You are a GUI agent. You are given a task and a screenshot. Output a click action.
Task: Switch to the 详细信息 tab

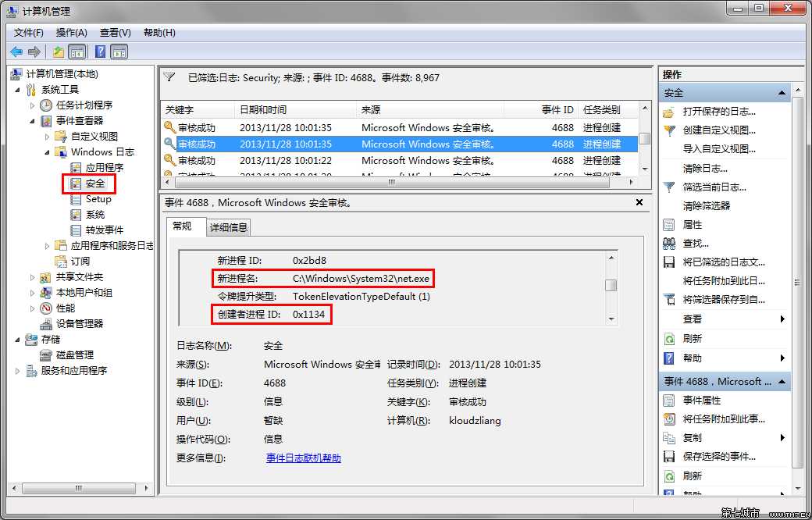click(228, 227)
